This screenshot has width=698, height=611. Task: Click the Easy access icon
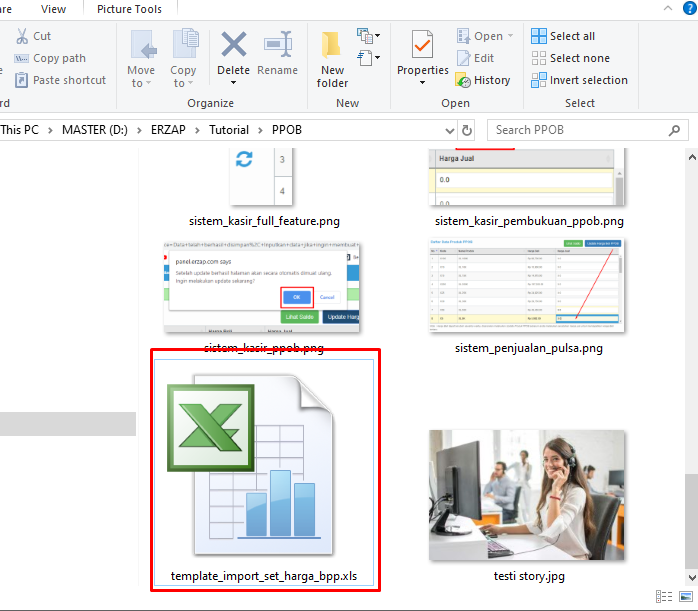tap(365, 58)
